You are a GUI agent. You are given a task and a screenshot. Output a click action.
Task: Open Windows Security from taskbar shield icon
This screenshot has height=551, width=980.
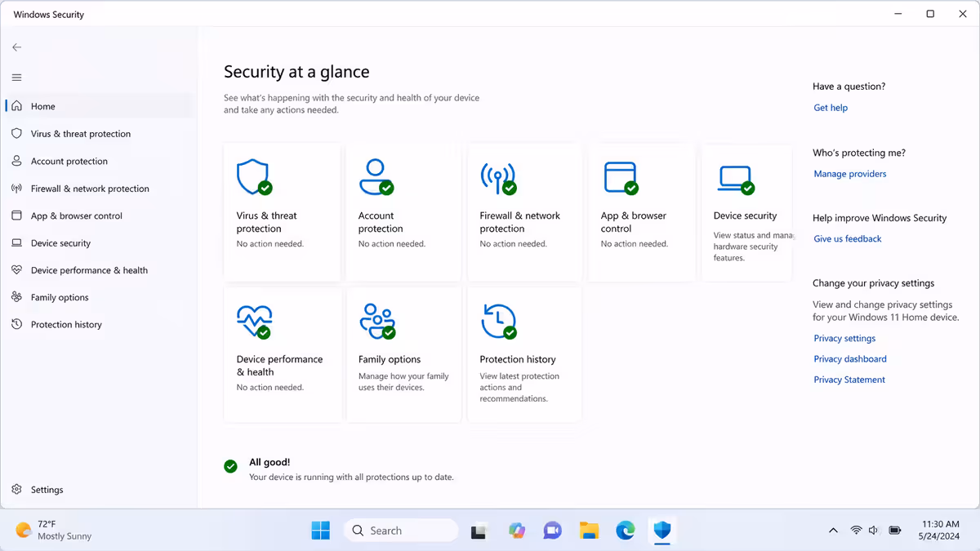pyautogui.click(x=662, y=531)
